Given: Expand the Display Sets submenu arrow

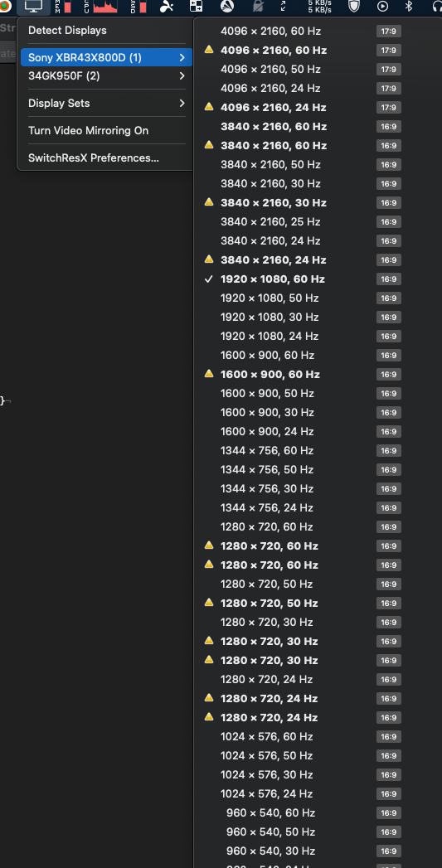Looking at the screenshot, I should [182, 103].
